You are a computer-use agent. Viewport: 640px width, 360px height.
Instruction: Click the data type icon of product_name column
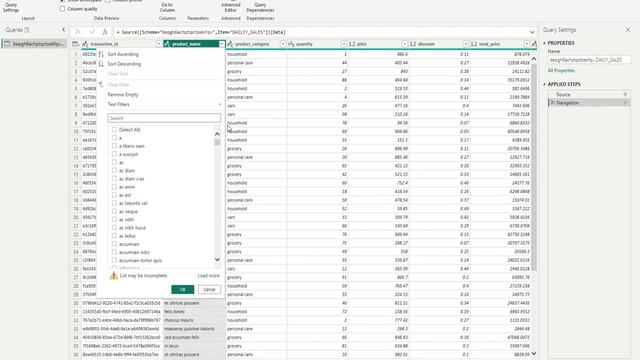[167, 44]
